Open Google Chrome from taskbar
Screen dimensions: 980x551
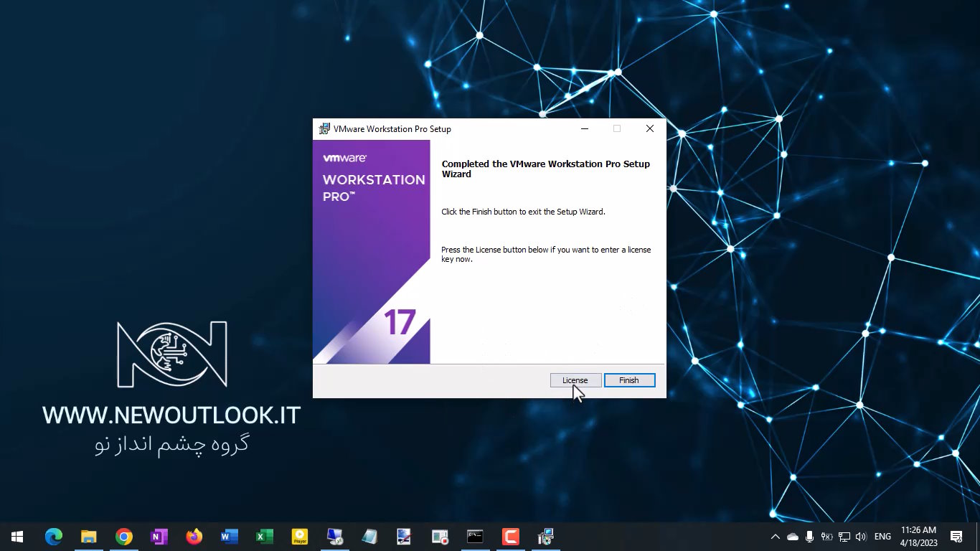(x=124, y=537)
